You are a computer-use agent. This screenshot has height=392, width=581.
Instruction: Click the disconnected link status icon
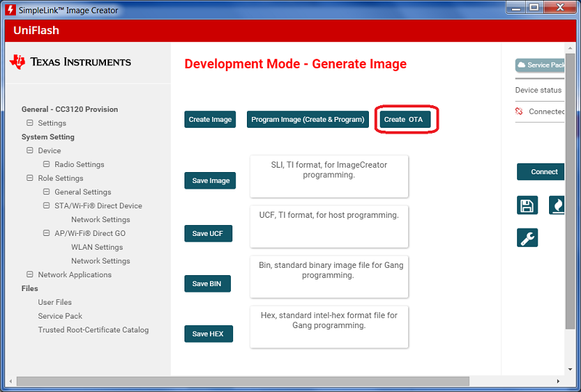coord(519,112)
